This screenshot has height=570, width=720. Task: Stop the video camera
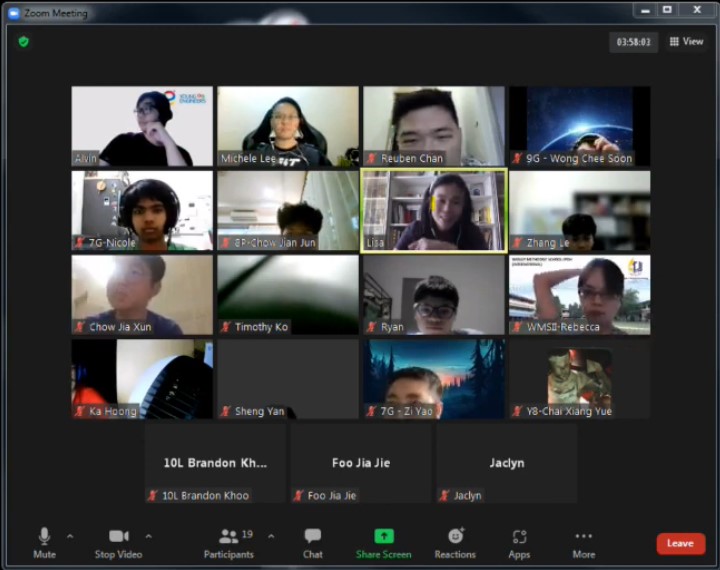pos(119,542)
